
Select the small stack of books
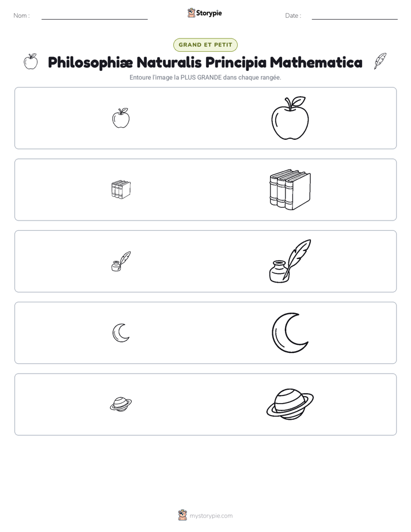click(121, 189)
